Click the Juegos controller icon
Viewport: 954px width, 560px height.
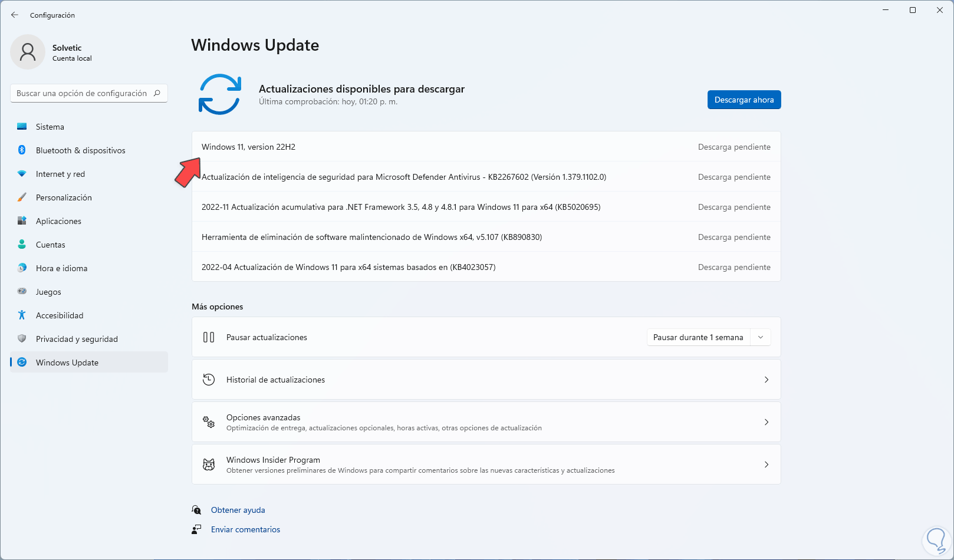[22, 291]
